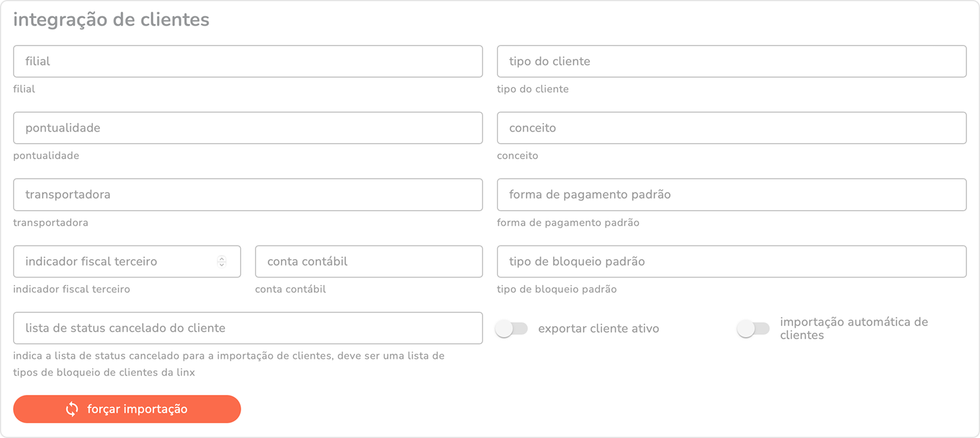The image size is (980, 438).
Task: Select the pontualidade input box
Action: tap(247, 128)
